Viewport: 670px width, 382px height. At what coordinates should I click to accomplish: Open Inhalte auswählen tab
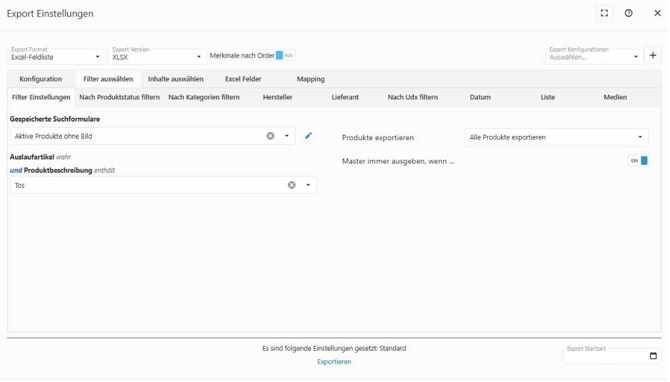coord(176,79)
